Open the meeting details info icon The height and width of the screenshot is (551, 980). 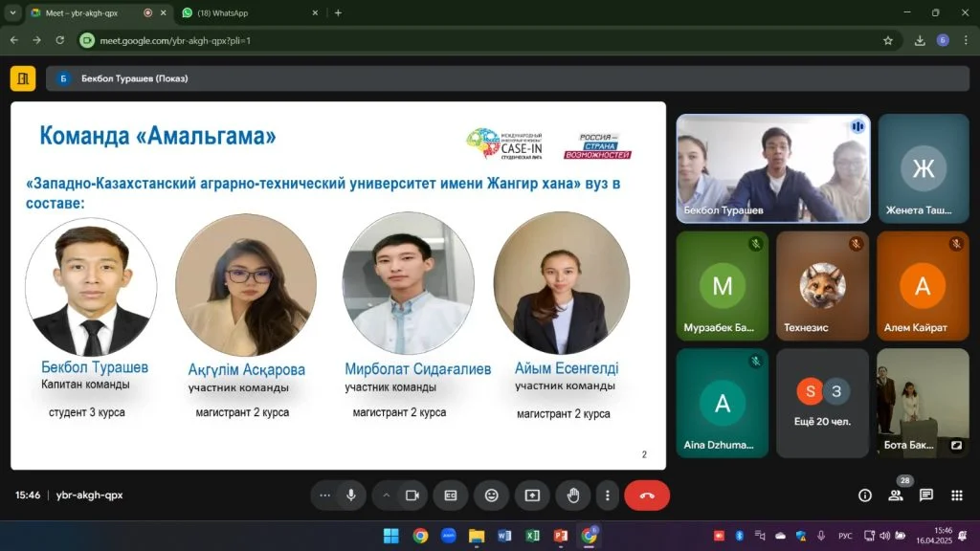pyautogui.click(x=865, y=496)
